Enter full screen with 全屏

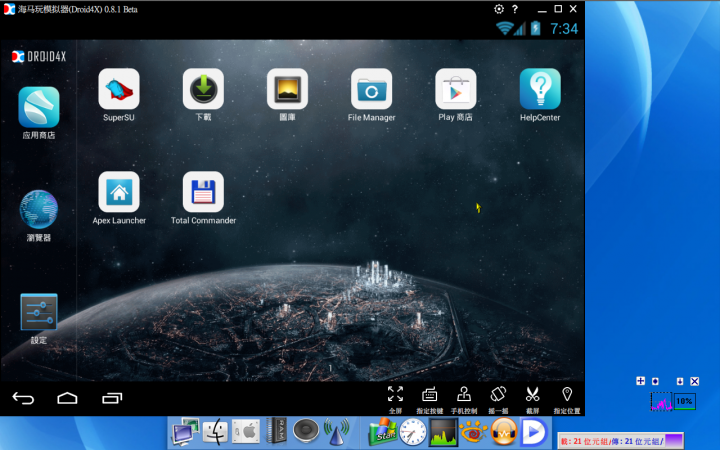pos(395,399)
